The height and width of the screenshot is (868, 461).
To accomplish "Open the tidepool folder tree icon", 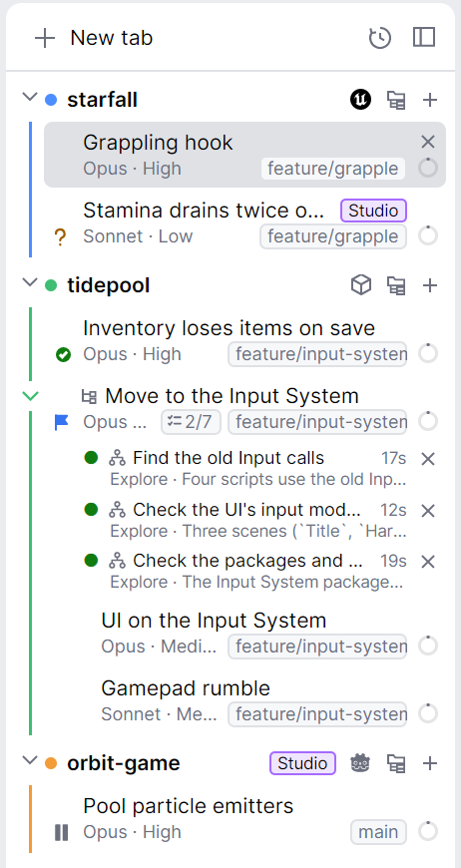I will click(396, 285).
